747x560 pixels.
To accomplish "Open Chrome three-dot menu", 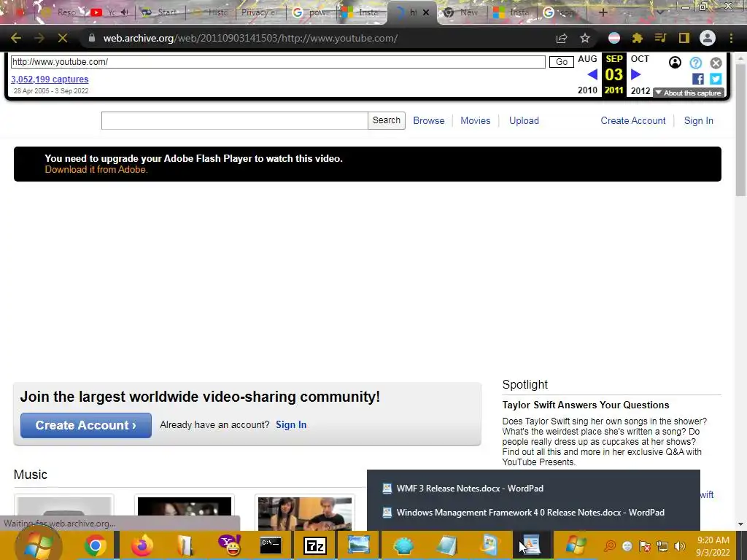I will coord(731,38).
